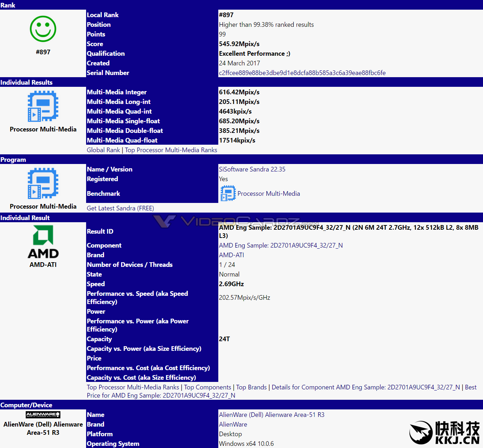Click the 'Serial Number' row label
The width and height of the screenshot is (483, 448).
[x=108, y=73]
